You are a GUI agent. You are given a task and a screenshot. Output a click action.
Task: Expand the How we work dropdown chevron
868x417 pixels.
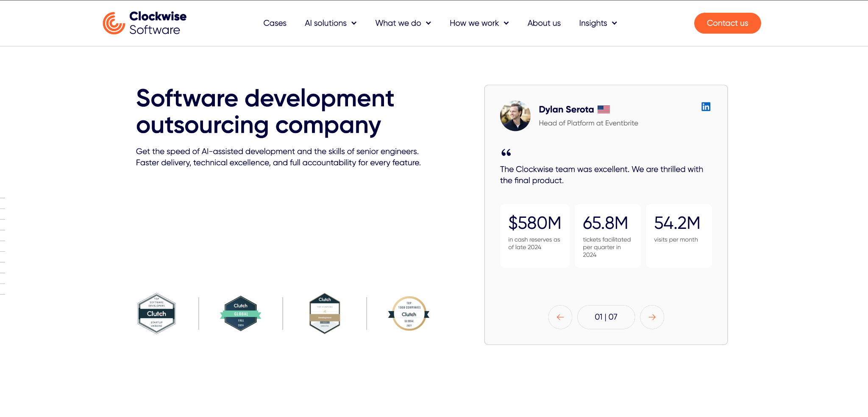[x=506, y=23]
